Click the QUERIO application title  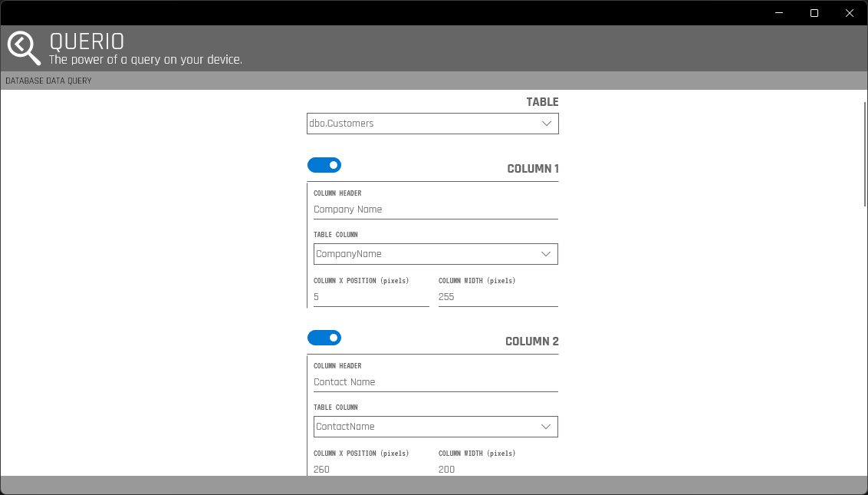pyautogui.click(x=87, y=41)
